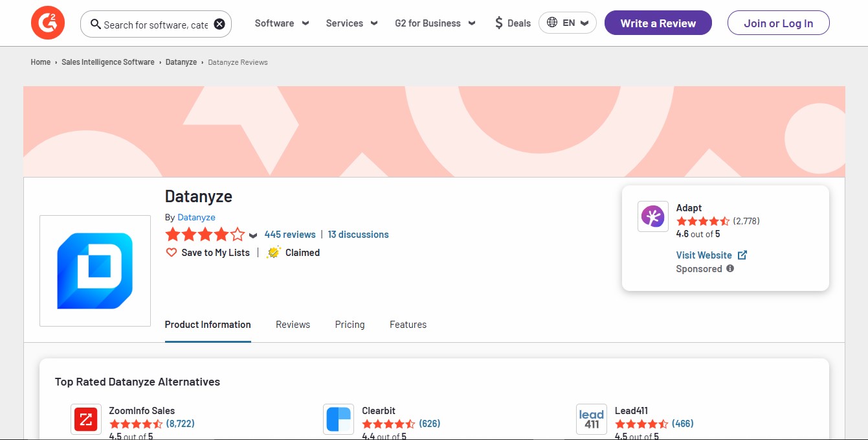Open Lead411 alternative

[x=631, y=411]
